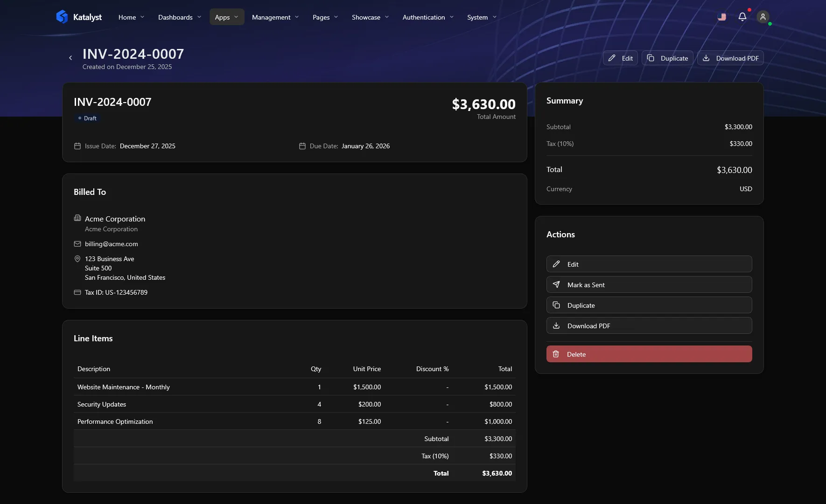Image resolution: width=826 pixels, height=504 pixels.
Task: Click the location pin icon near the address
Action: tap(77, 259)
